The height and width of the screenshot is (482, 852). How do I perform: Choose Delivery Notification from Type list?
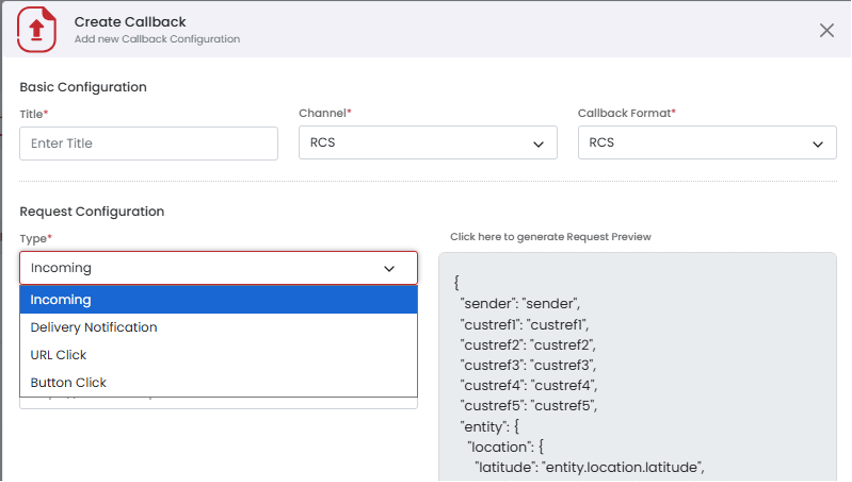coord(218,327)
